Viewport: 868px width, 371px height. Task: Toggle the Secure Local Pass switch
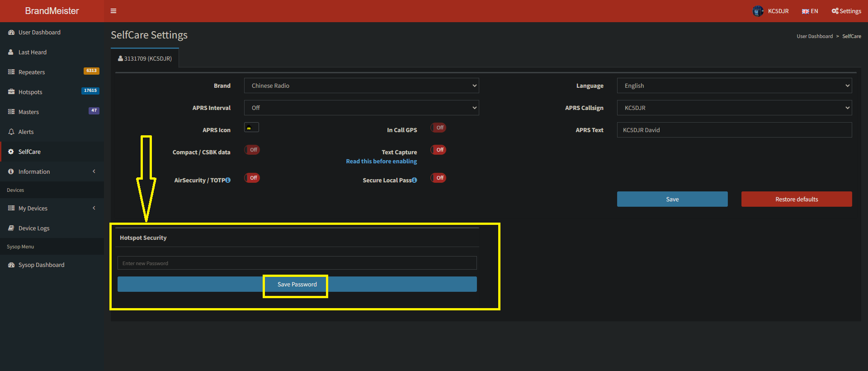(x=439, y=178)
